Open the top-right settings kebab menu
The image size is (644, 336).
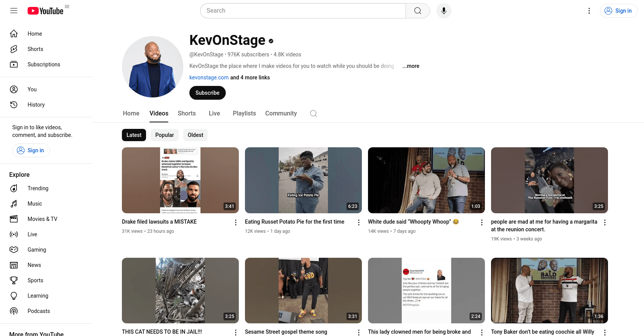pyautogui.click(x=589, y=11)
